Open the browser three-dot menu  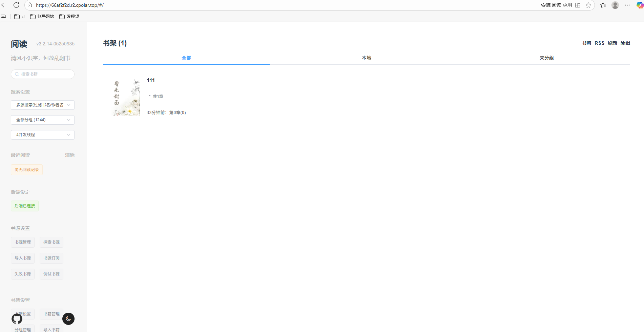pos(627,5)
